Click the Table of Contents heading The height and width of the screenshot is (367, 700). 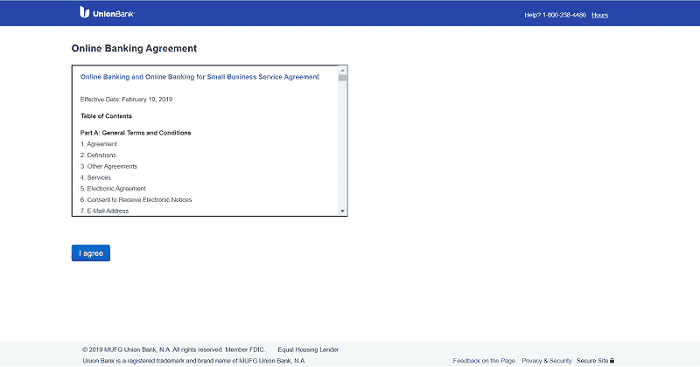[x=106, y=116]
